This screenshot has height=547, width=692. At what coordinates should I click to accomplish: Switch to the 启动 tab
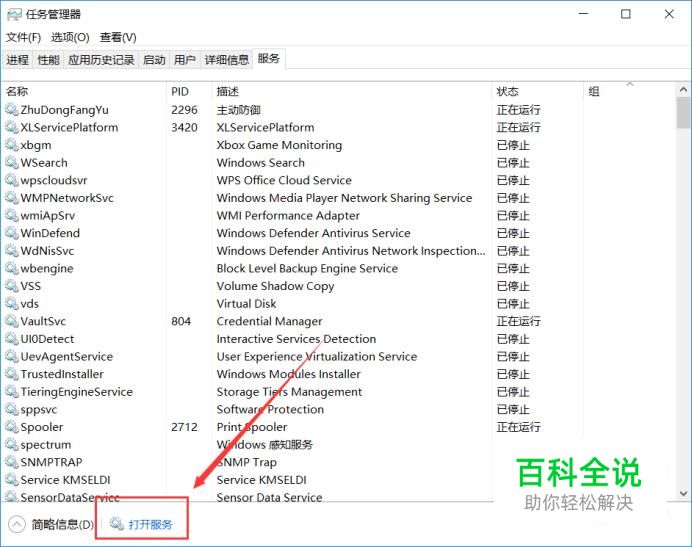point(154,60)
